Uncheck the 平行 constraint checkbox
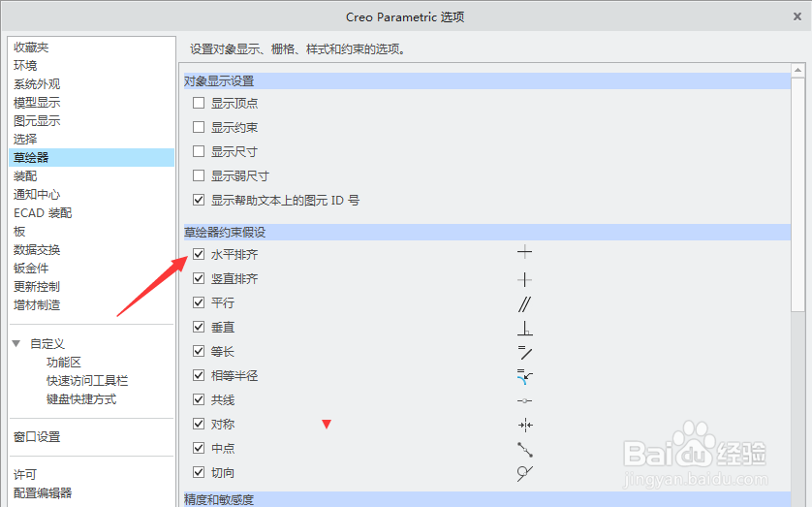Viewport: 812px width, 507px height. point(199,302)
